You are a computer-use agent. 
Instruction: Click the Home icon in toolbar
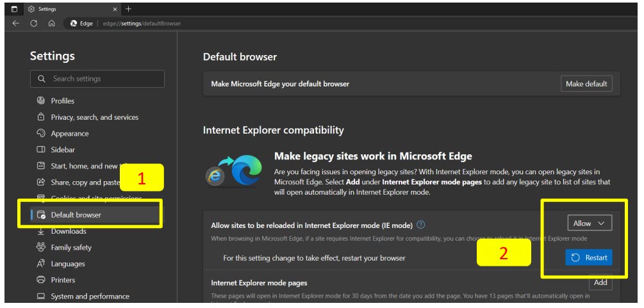[x=51, y=24]
